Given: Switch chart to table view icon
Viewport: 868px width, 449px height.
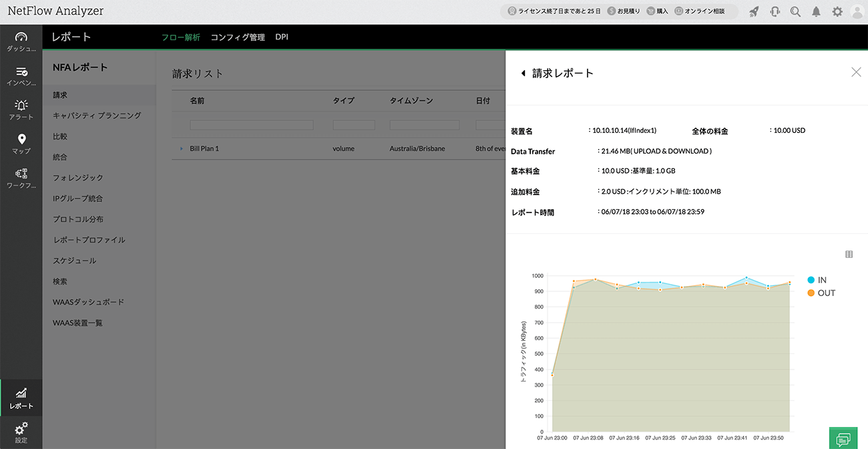Looking at the screenshot, I should pyautogui.click(x=849, y=254).
